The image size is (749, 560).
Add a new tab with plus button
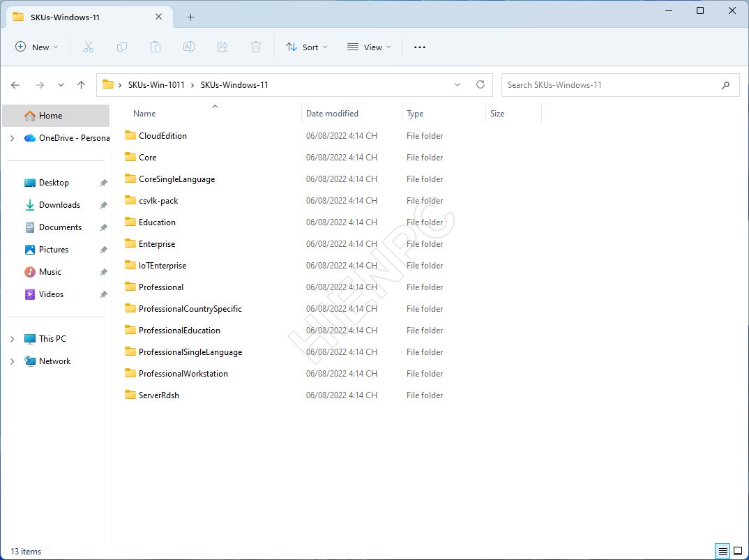(x=190, y=17)
